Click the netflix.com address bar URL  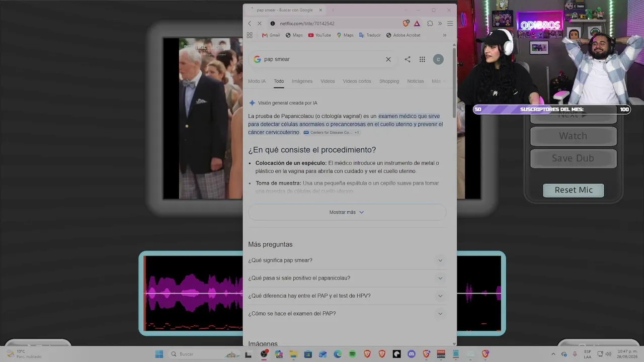click(x=307, y=23)
